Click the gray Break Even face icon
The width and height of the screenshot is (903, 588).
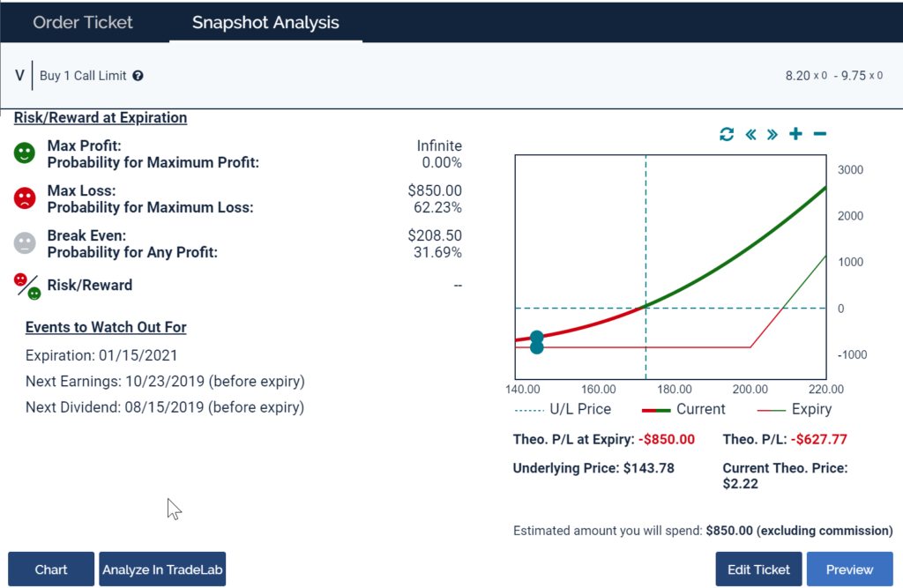coord(25,243)
